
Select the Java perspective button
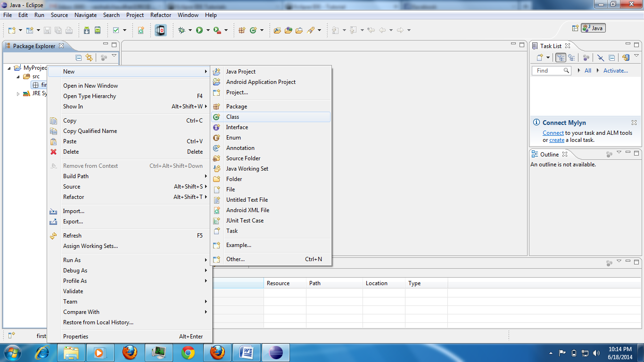pyautogui.click(x=593, y=28)
